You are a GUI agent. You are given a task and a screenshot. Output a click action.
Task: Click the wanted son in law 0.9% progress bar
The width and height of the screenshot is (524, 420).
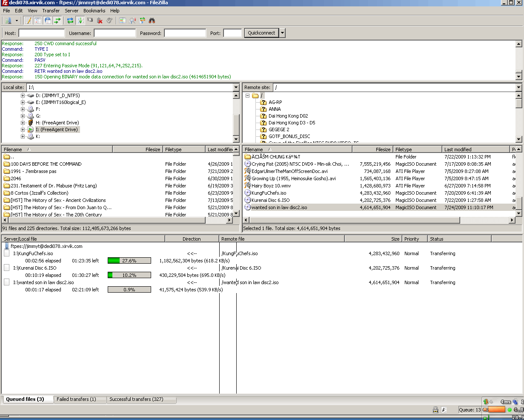point(129,290)
